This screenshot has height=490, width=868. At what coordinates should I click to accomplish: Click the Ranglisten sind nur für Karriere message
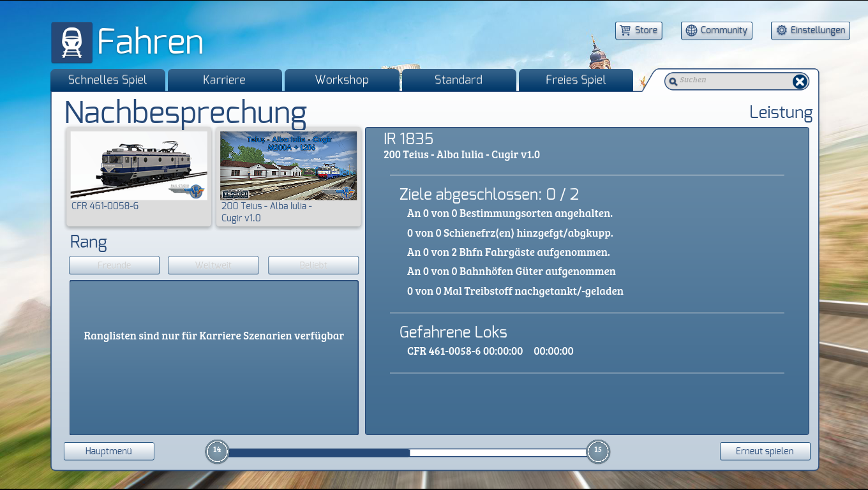[214, 336]
